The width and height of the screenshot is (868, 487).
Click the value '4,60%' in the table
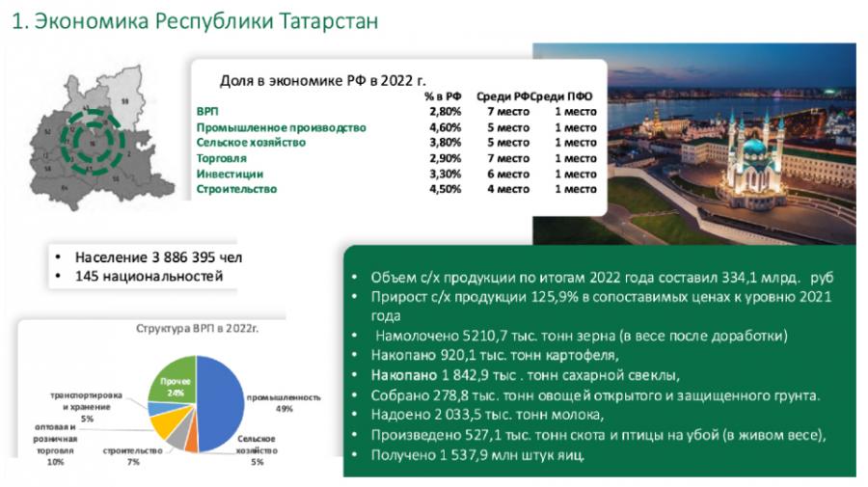[x=445, y=127]
